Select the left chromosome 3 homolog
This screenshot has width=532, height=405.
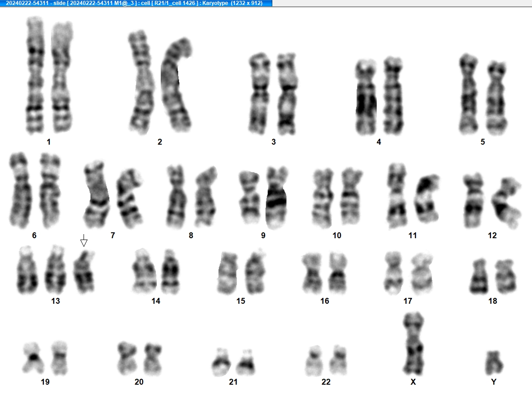[x=260, y=94]
